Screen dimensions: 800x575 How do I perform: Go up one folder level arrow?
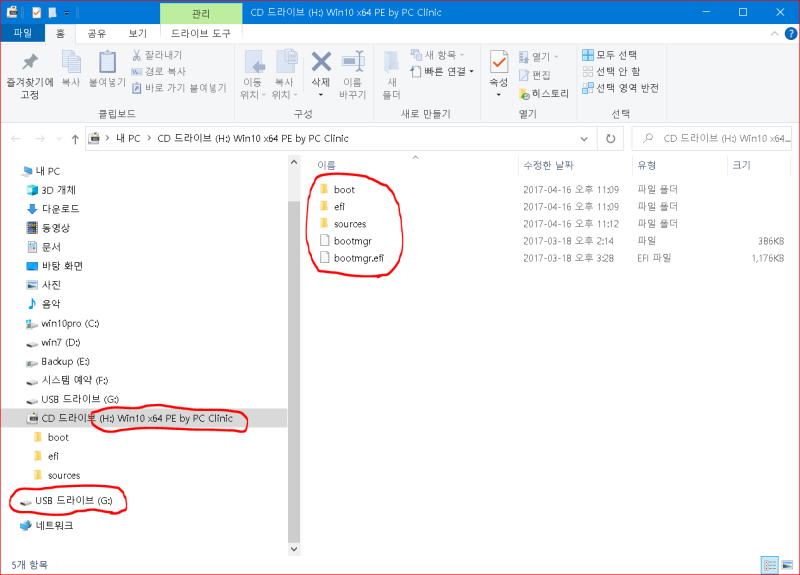[75, 139]
